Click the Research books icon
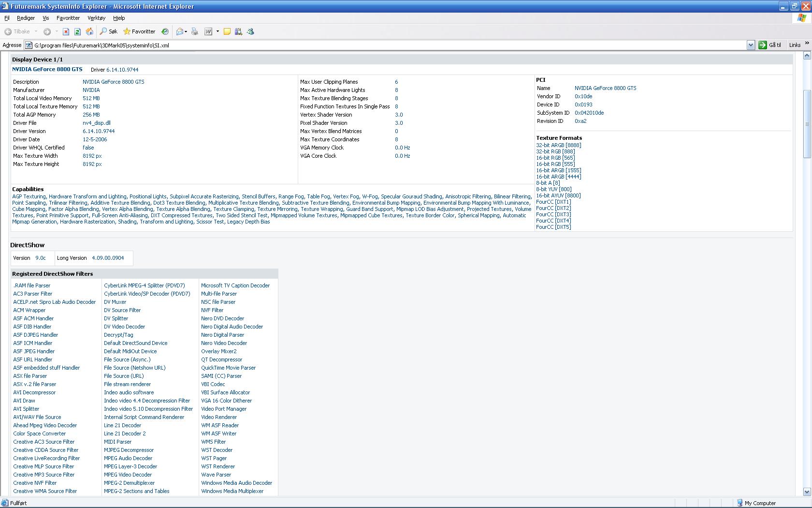The image size is (812, 508). point(238,31)
